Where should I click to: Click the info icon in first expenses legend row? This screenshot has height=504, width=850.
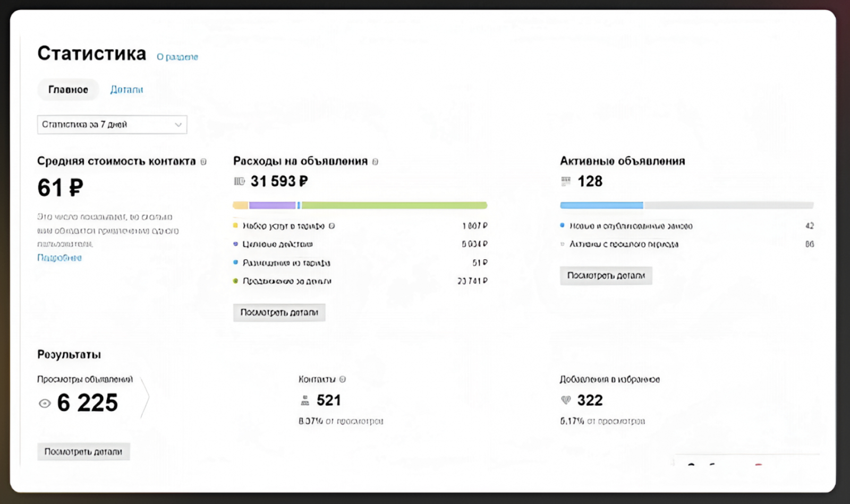coord(331,226)
